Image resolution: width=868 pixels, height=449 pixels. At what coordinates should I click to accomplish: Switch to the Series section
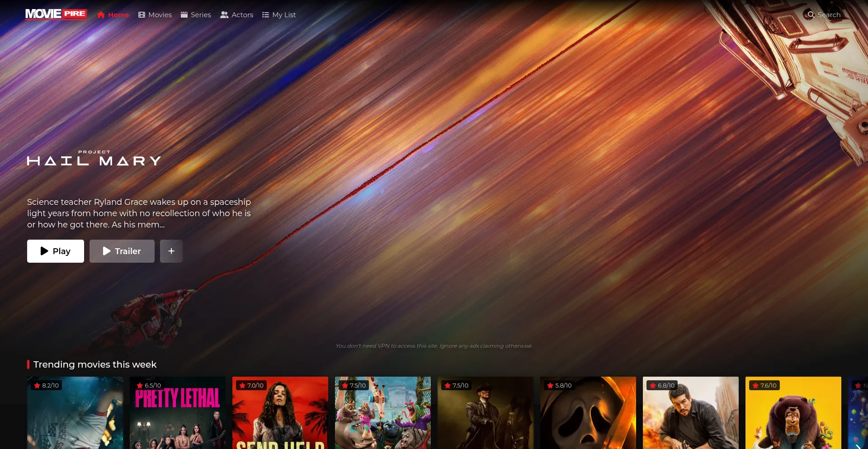[x=196, y=15]
